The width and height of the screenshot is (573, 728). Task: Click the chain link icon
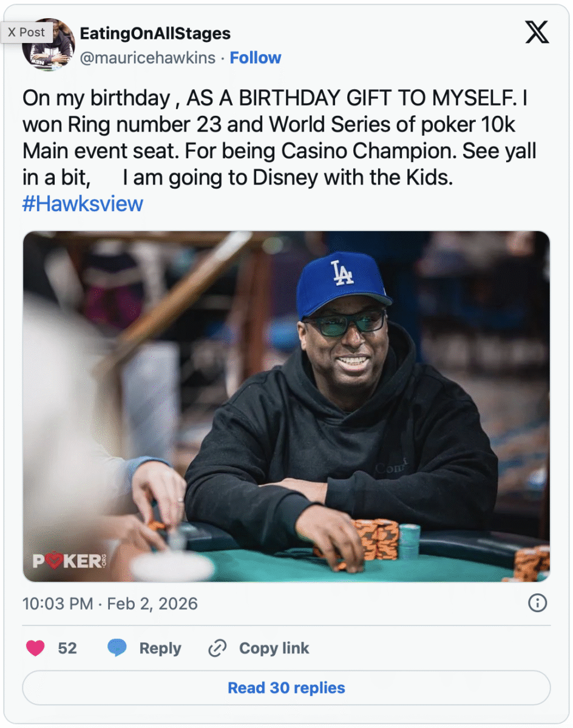(x=217, y=648)
